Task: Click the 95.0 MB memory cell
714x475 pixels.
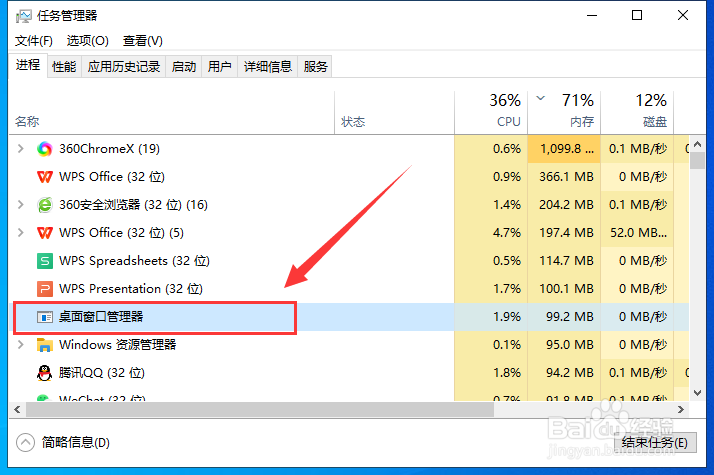Action: click(564, 345)
